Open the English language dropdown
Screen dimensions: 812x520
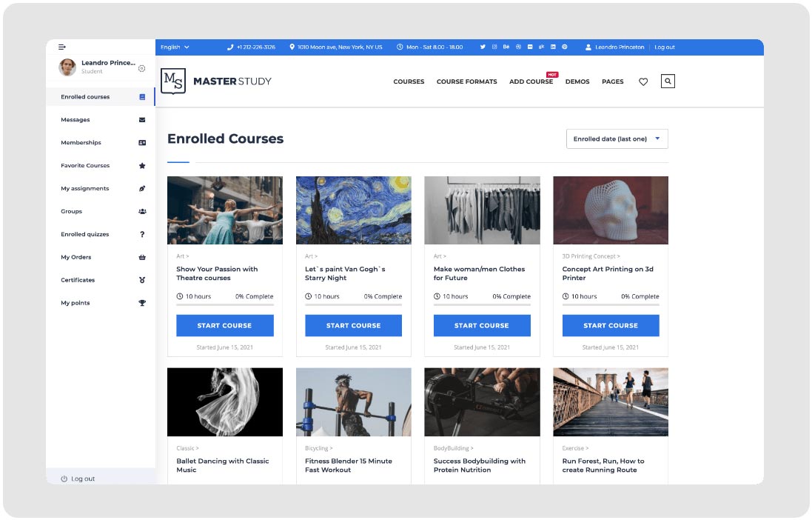[175, 47]
